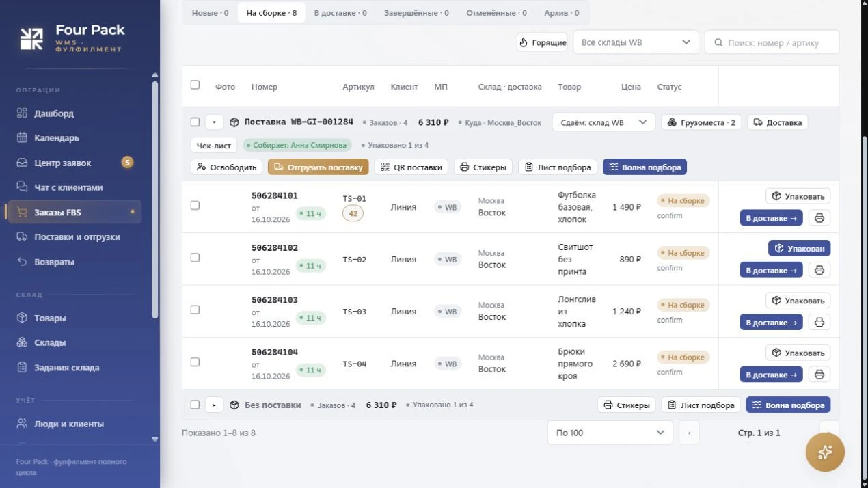Focus the Поиск: номер / артику search field

[x=772, y=42]
